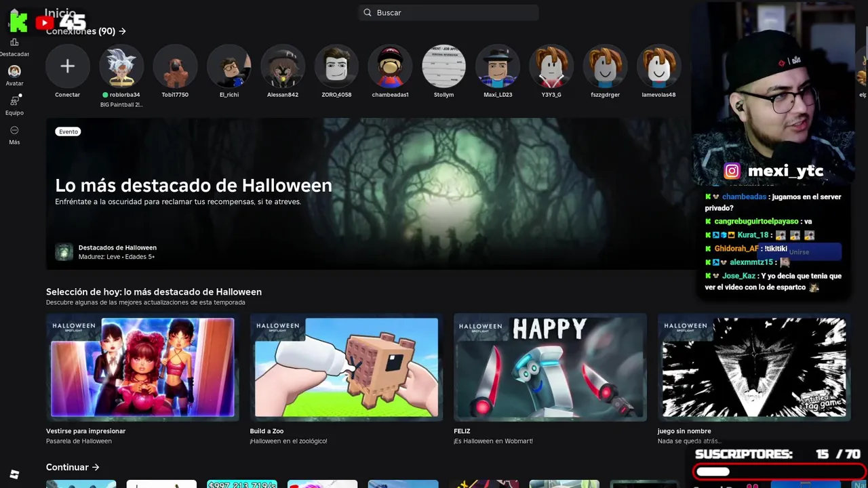
Task: Click the Instagram icon beside mexi_ytc
Action: tap(732, 171)
